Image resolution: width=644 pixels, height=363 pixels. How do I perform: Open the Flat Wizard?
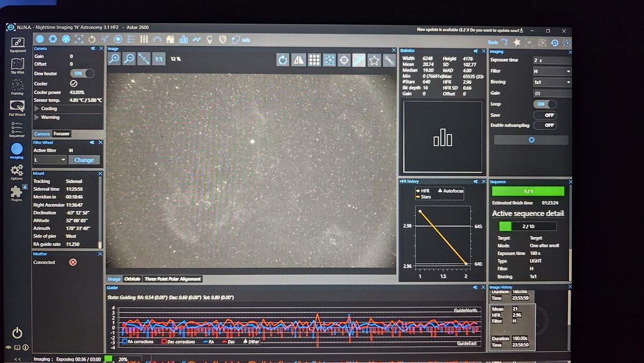click(17, 108)
